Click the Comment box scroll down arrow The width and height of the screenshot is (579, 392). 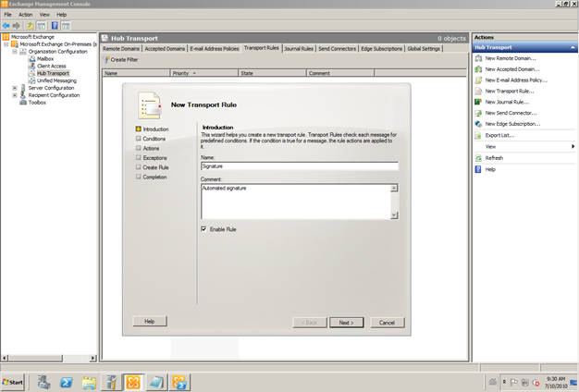394,215
